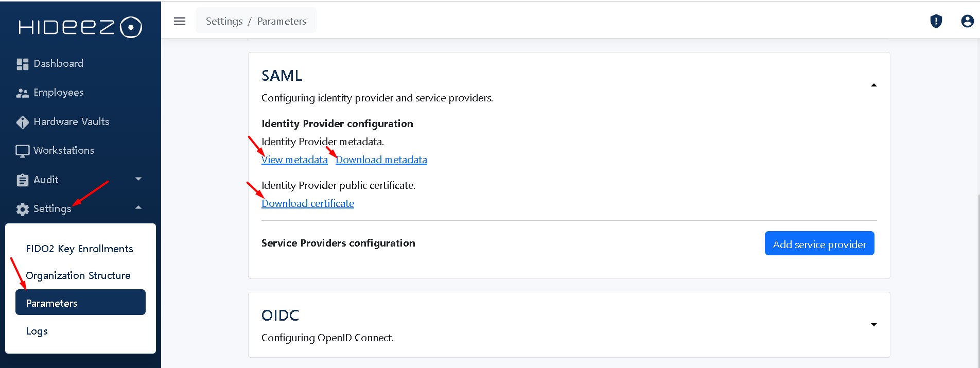This screenshot has width=980, height=368.
Task: Click the SAML heading
Action: pyautogui.click(x=282, y=76)
